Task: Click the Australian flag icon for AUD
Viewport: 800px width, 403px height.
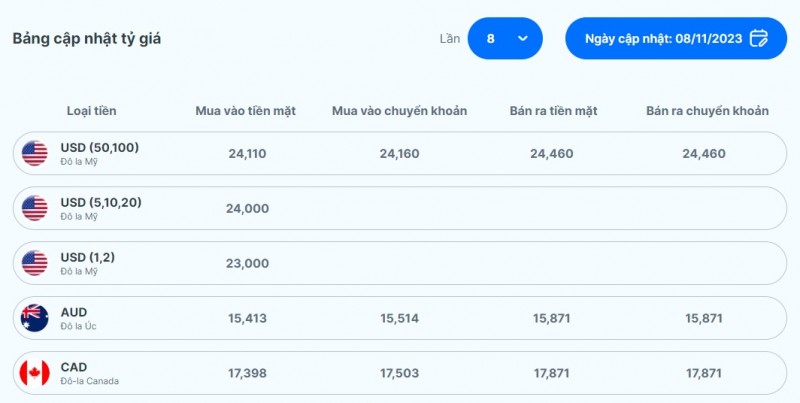Action: click(x=34, y=318)
